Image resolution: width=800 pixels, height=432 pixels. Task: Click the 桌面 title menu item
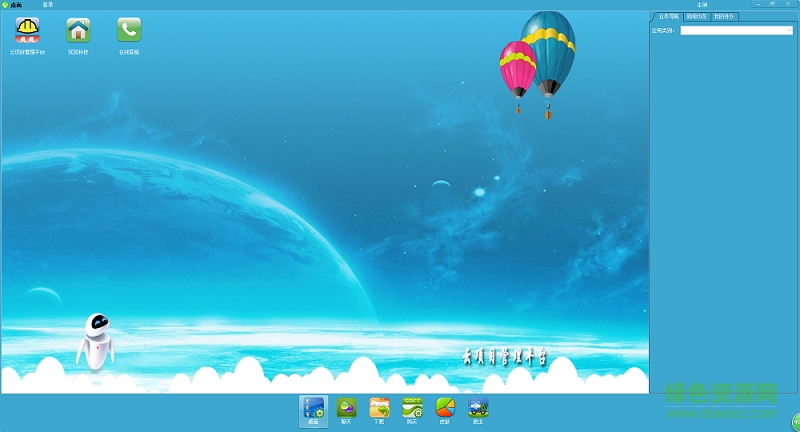pyautogui.click(x=15, y=5)
